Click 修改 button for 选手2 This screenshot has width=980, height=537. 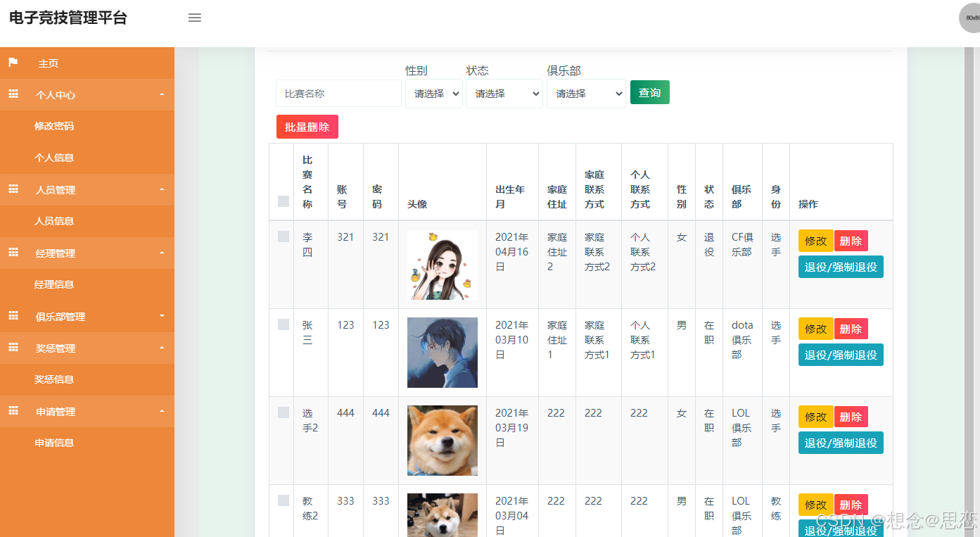coord(816,417)
